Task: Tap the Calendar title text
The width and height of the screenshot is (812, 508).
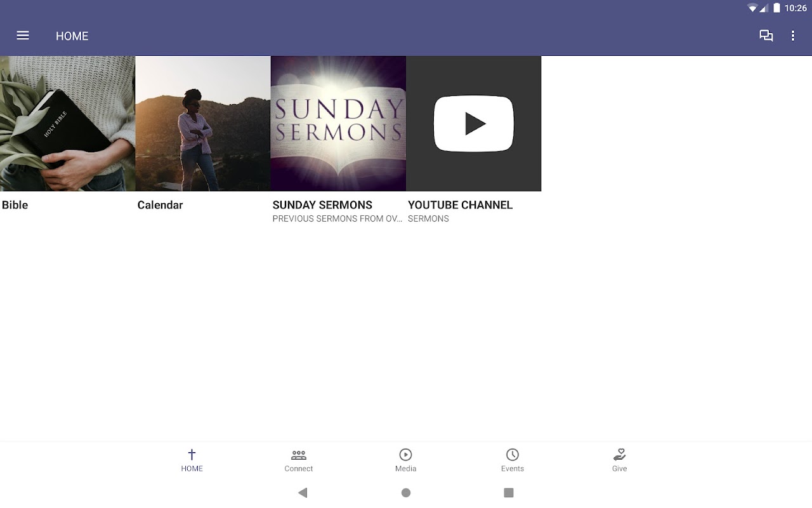Action: [160, 204]
